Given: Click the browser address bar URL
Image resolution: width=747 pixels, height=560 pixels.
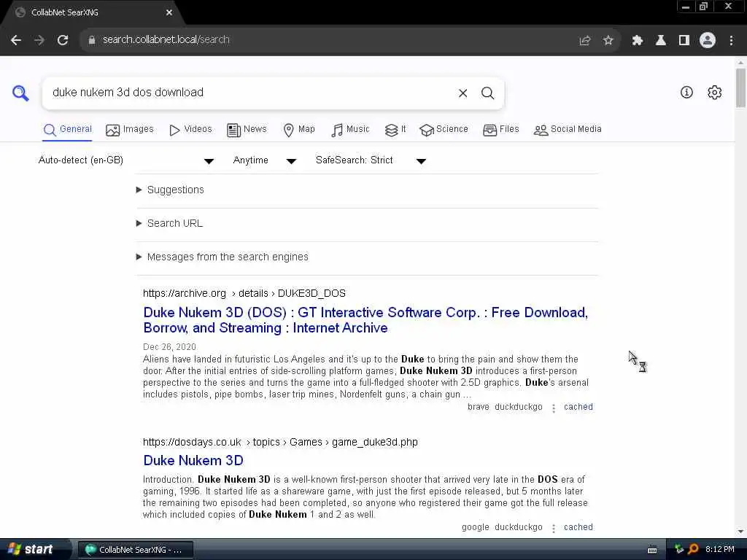Looking at the screenshot, I should pyautogui.click(x=166, y=40).
